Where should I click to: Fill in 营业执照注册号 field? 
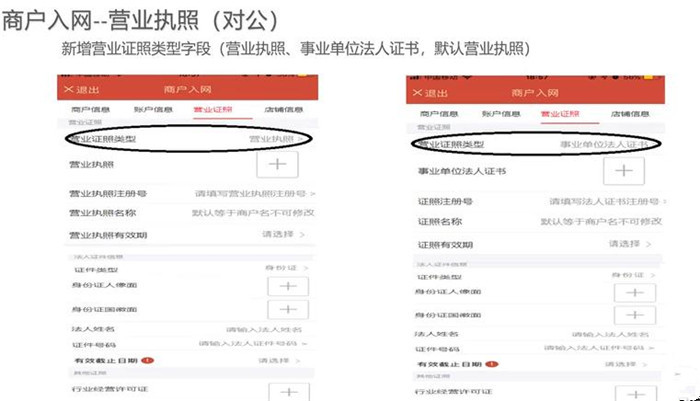191,193
